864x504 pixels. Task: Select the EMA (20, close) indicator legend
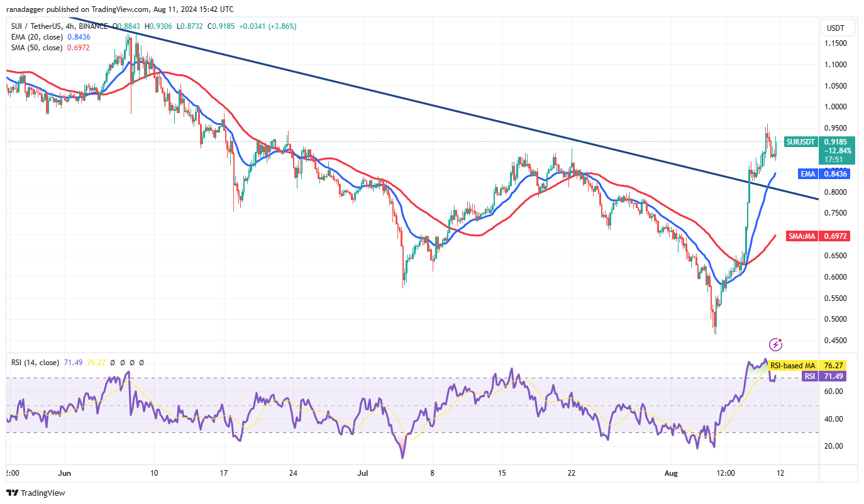point(36,37)
